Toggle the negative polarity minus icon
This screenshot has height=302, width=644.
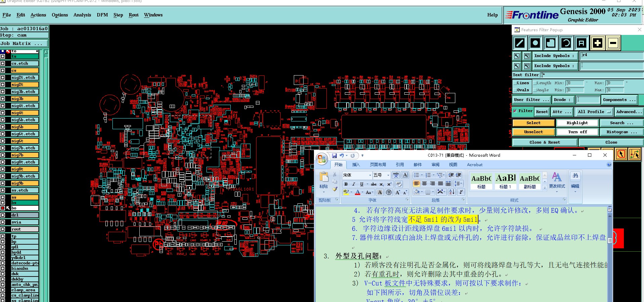point(613,43)
